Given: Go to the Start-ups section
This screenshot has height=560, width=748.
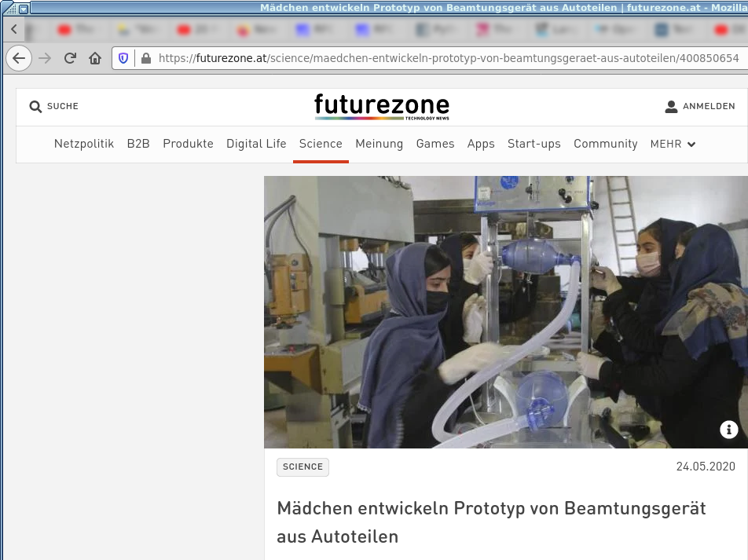Looking at the screenshot, I should pyautogui.click(x=533, y=144).
